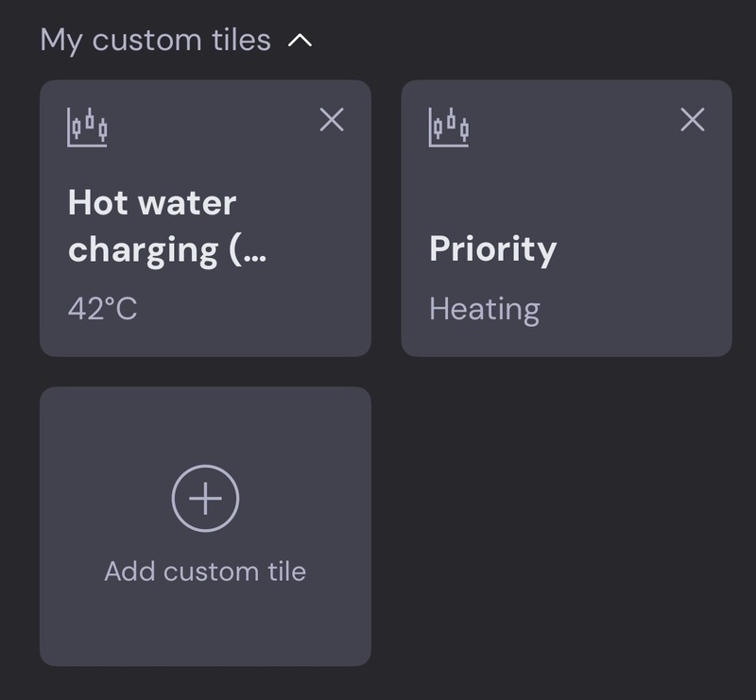756x700 pixels.
Task: Click the Add custom tile label
Action: [x=205, y=572]
